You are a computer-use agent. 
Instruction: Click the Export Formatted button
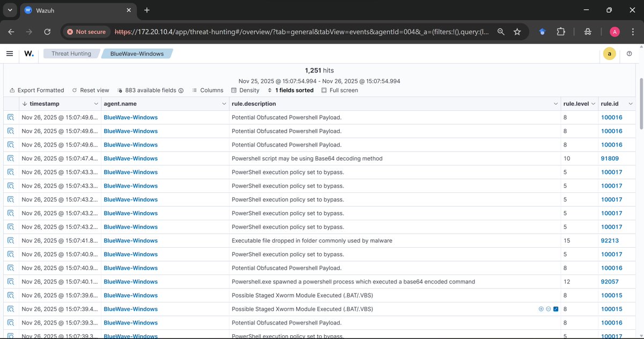(36, 90)
